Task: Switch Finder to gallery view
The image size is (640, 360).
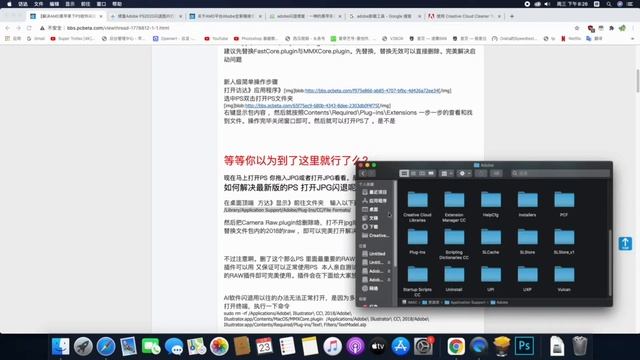Action: (x=431, y=173)
